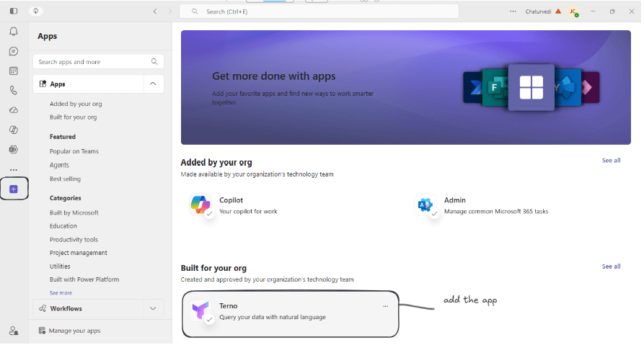The image size is (644, 345).
Task: Click the Manage your apps icon
Action: (42, 331)
